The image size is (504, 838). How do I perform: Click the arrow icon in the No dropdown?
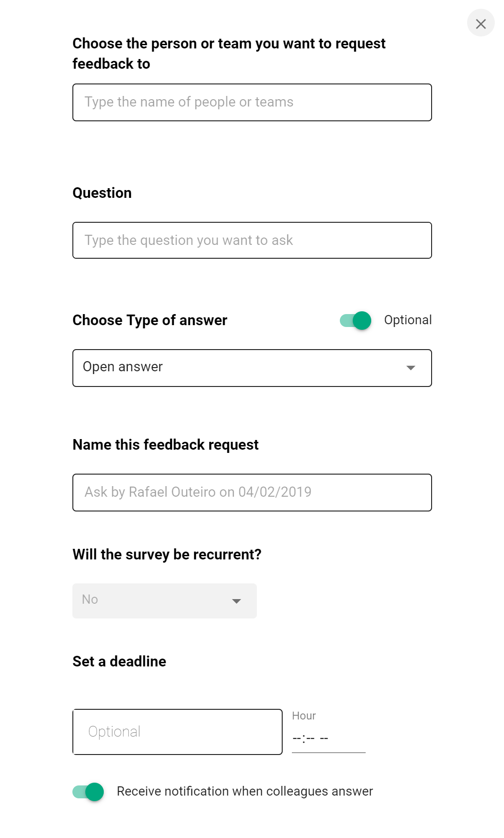pos(236,601)
